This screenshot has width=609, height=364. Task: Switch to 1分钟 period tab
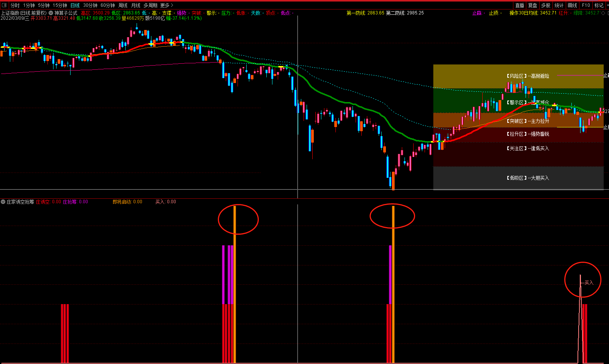click(x=29, y=5)
